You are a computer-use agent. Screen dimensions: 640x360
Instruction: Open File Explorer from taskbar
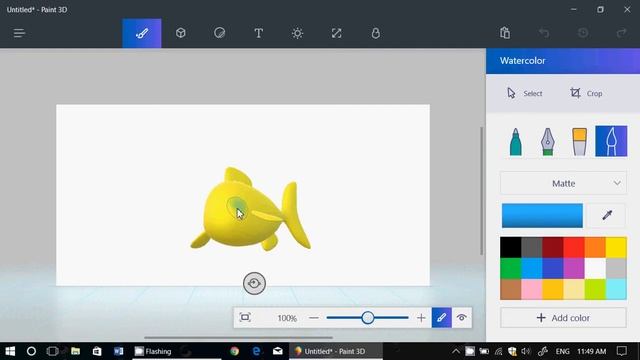pyautogui.click(x=75, y=351)
